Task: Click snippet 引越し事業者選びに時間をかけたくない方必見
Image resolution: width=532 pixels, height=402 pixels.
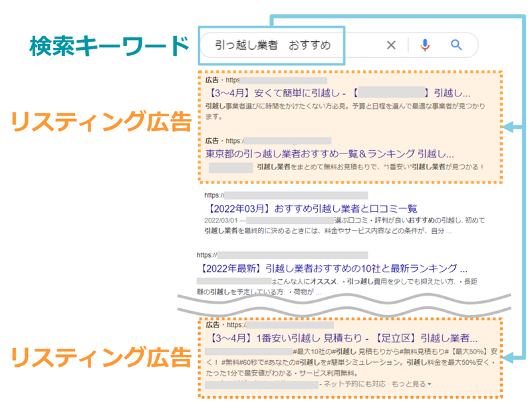Action: click(345, 111)
